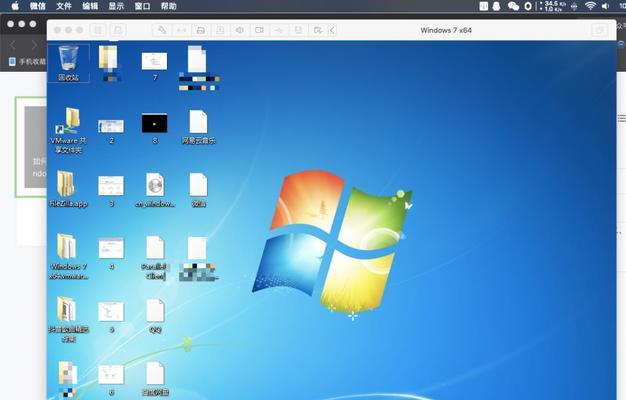
Task: Select the Windows 7 x64.vmwar... folder
Action: [x=68, y=256]
